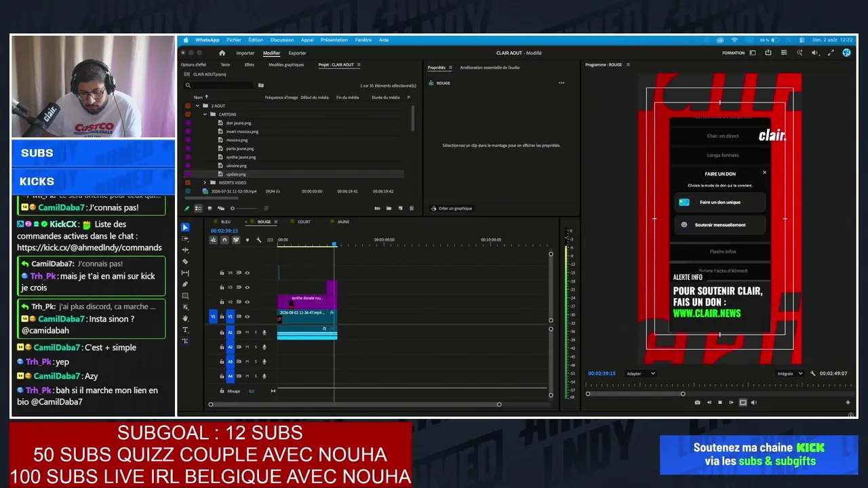Open Amélioration essentielle de l'audio tab
The width and height of the screenshot is (868, 488).
point(490,68)
